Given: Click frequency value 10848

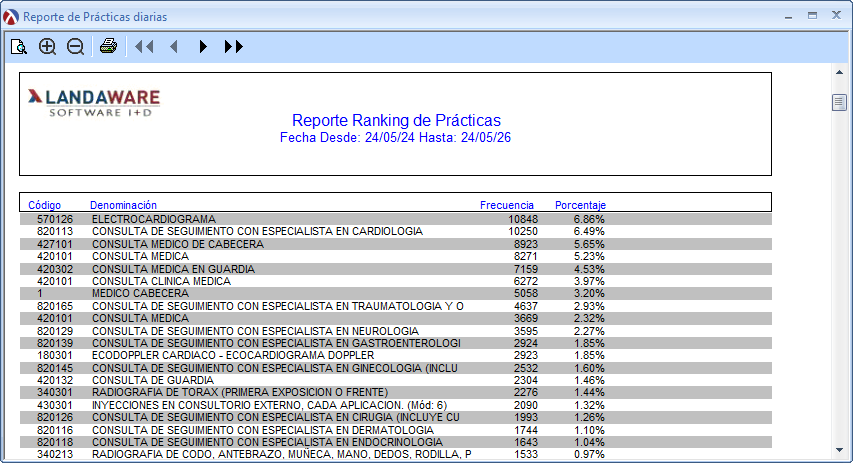Looking at the screenshot, I should click(x=523, y=219).
